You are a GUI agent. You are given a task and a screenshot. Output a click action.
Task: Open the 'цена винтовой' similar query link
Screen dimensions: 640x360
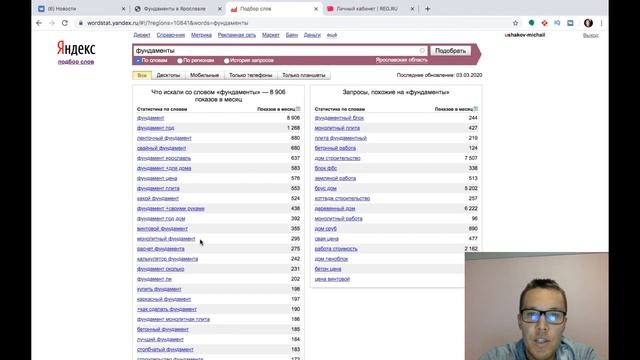(x=332, y=279)
